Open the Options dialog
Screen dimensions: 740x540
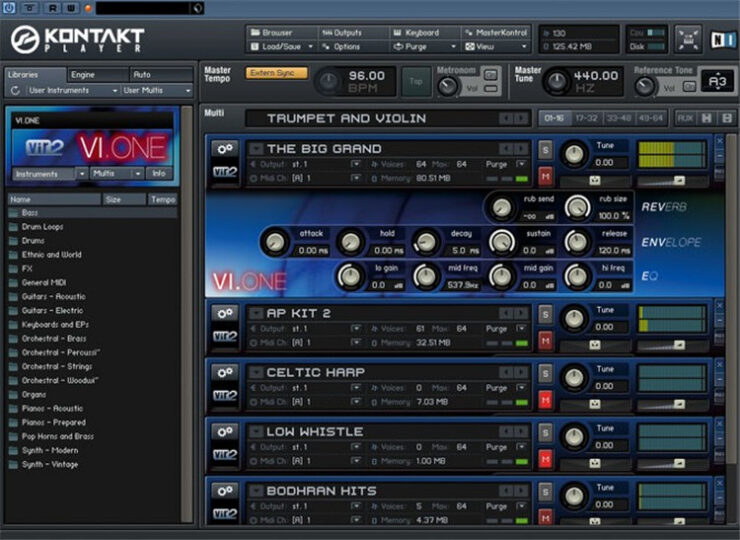341,47
